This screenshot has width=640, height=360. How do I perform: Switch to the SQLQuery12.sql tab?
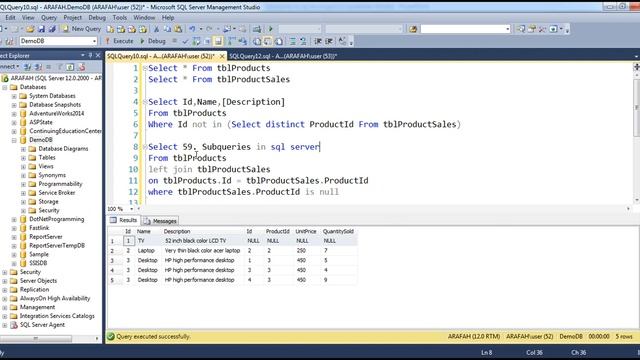tap(282, 56)
